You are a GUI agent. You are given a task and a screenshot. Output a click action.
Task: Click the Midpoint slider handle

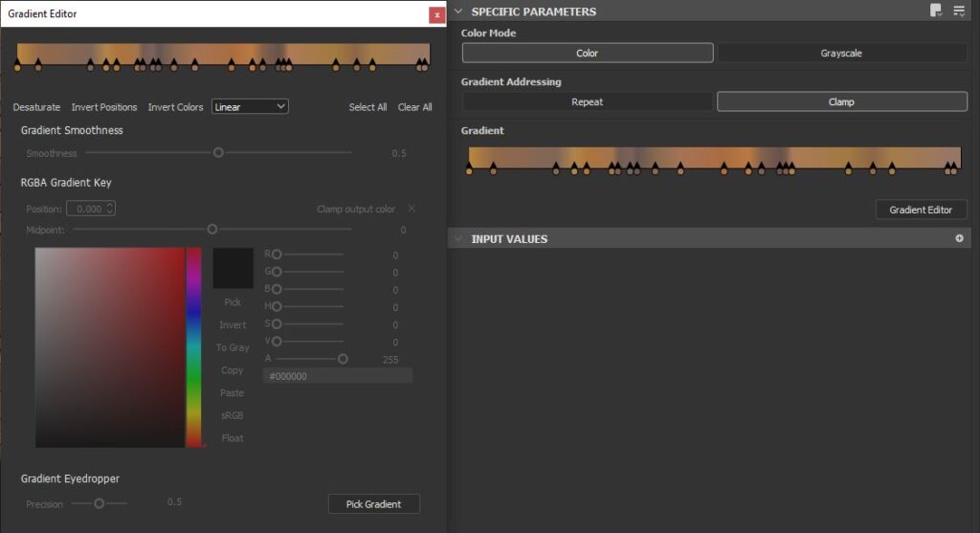[212, 230]
